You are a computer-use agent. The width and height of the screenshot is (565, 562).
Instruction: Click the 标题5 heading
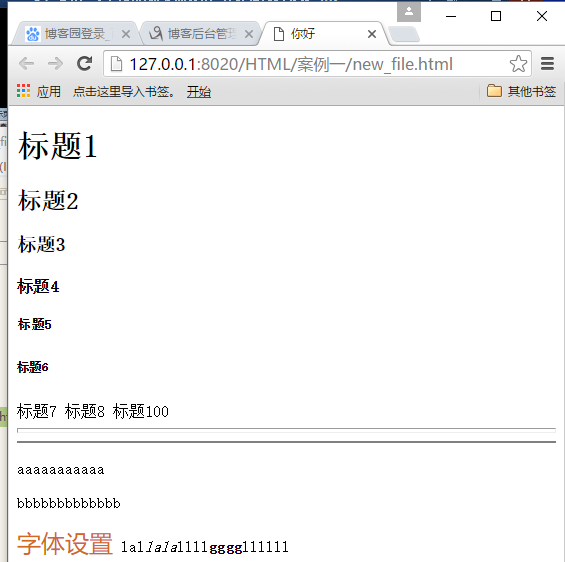(x=35, y=324)
